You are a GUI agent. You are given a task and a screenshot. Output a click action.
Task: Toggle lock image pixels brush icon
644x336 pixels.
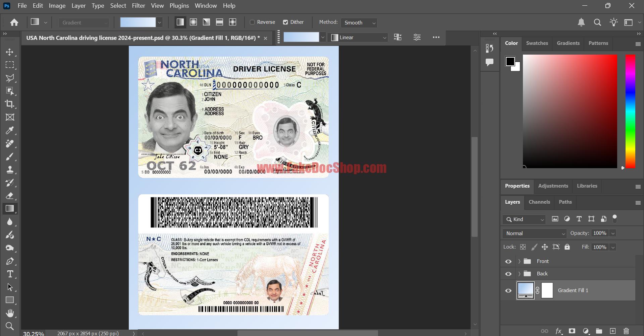[534, 247]
